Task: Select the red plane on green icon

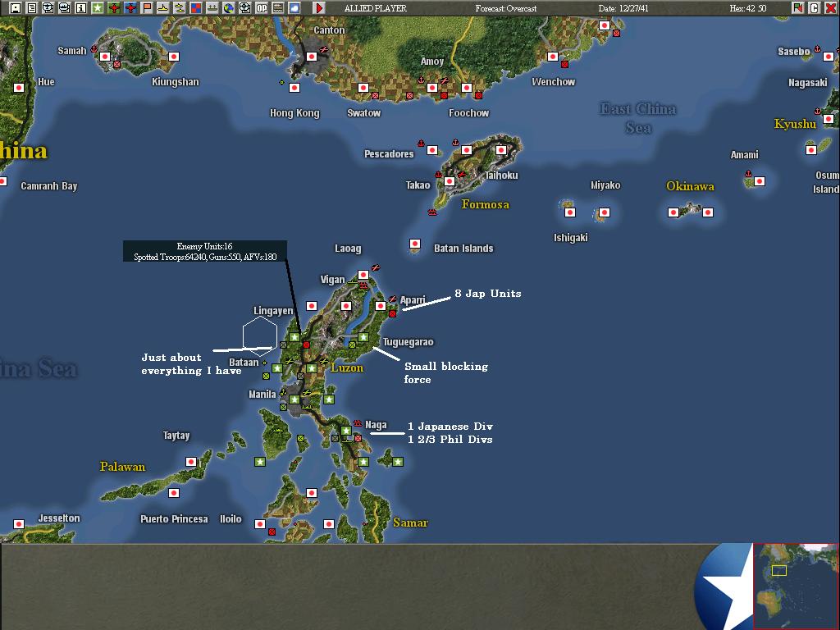Action: click(x=114, y=7)
